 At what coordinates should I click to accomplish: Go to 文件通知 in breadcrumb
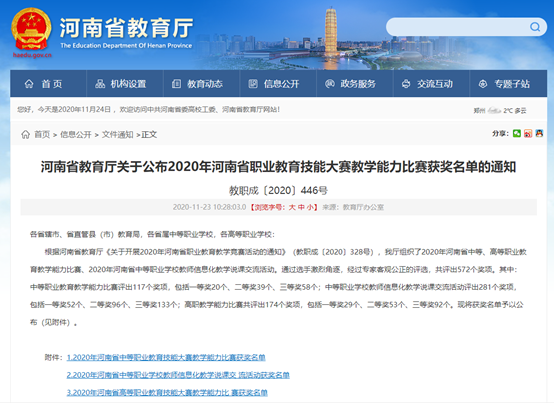coord(117,135)
